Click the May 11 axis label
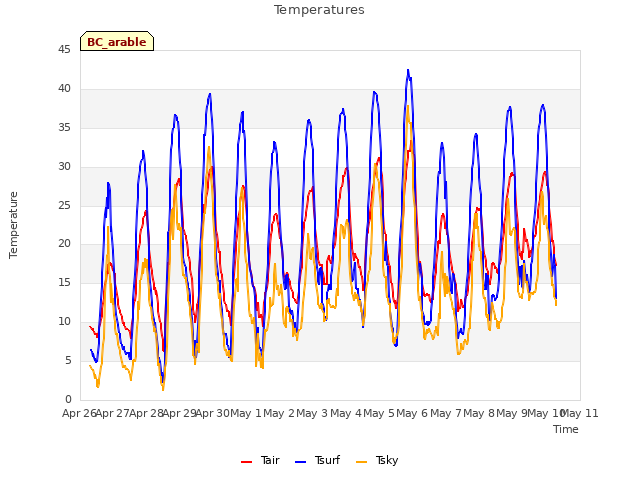Screen dimensions: 640x480 click(x=580, y=413)
